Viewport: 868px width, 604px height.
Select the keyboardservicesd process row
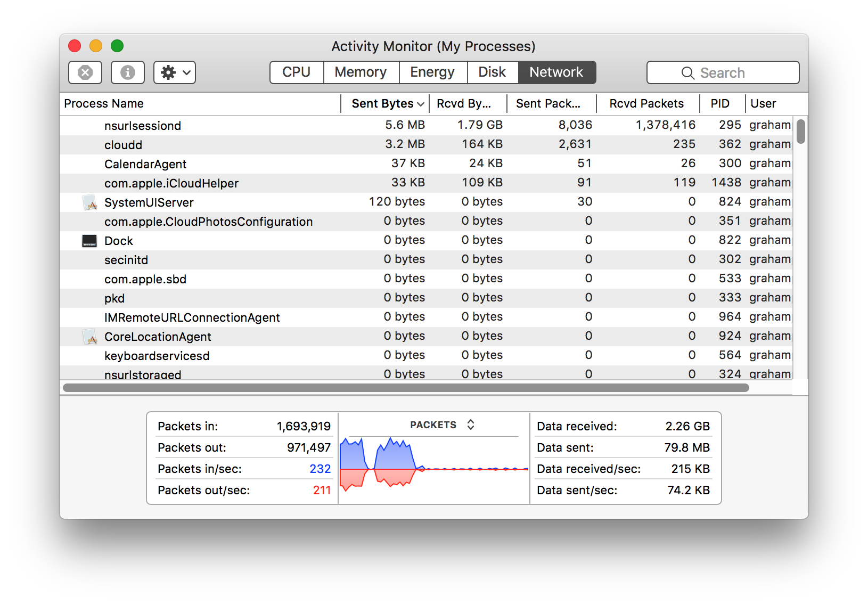(x=426, y=356)
